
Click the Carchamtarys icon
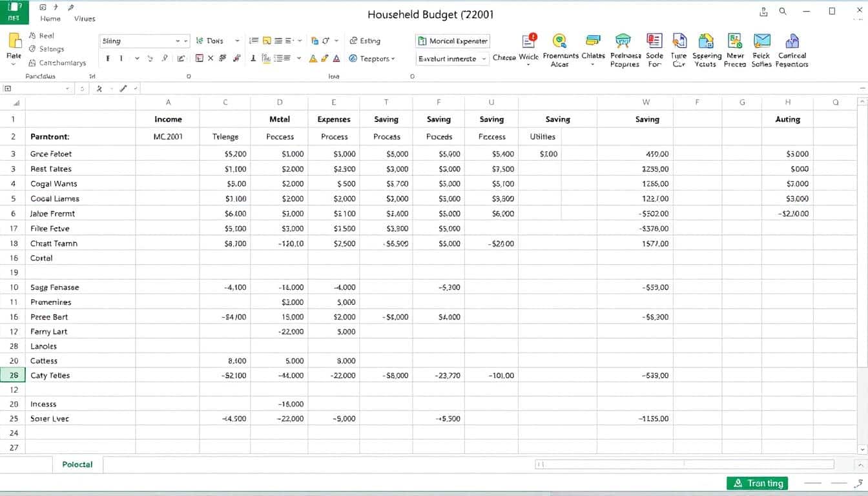(32, 63)
